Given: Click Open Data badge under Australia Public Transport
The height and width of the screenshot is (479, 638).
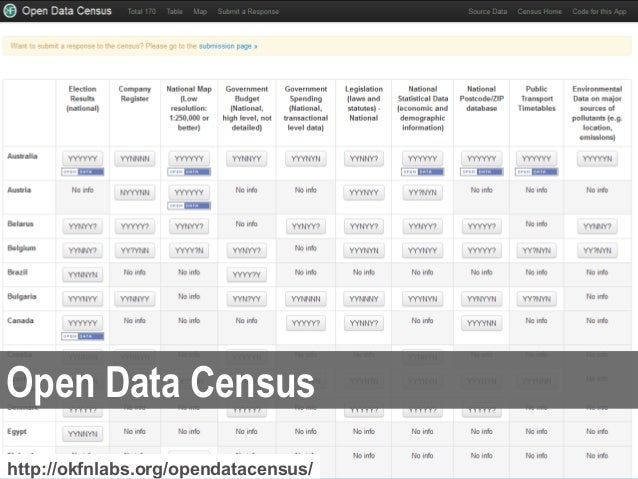Looking at the screenshot, I should (536, 172).
